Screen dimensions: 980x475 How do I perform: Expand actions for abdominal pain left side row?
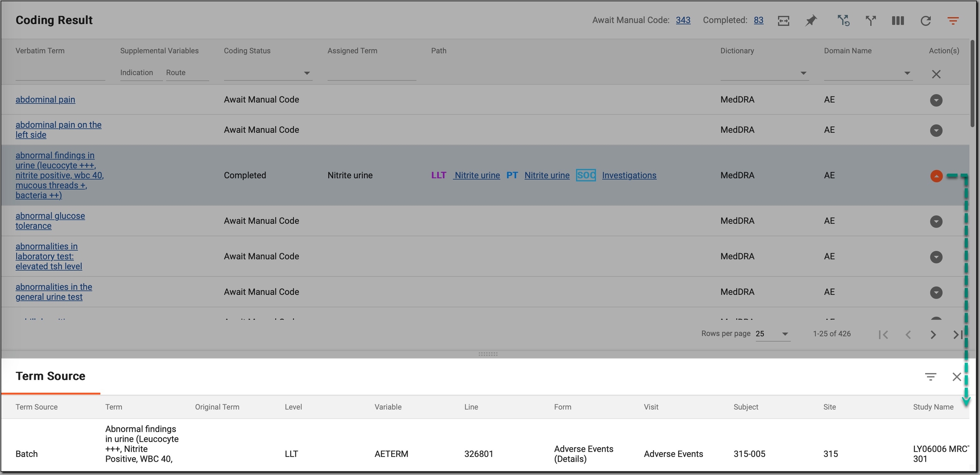936,131
